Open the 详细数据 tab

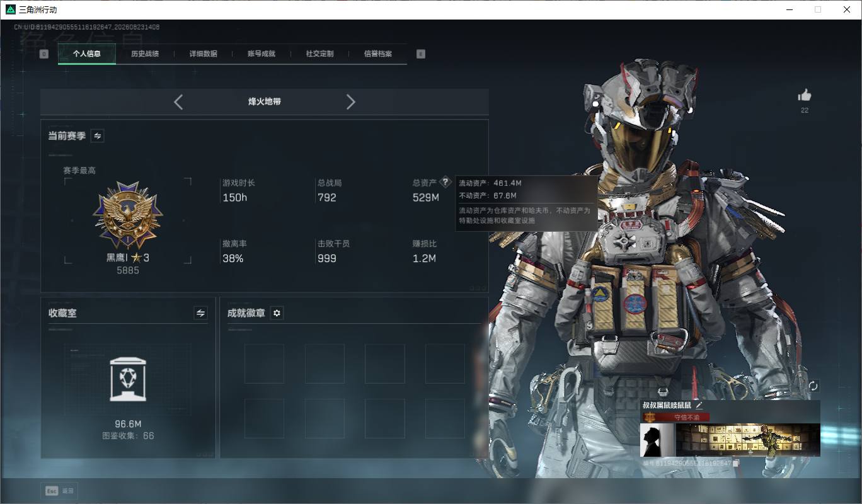coord(203,54)
